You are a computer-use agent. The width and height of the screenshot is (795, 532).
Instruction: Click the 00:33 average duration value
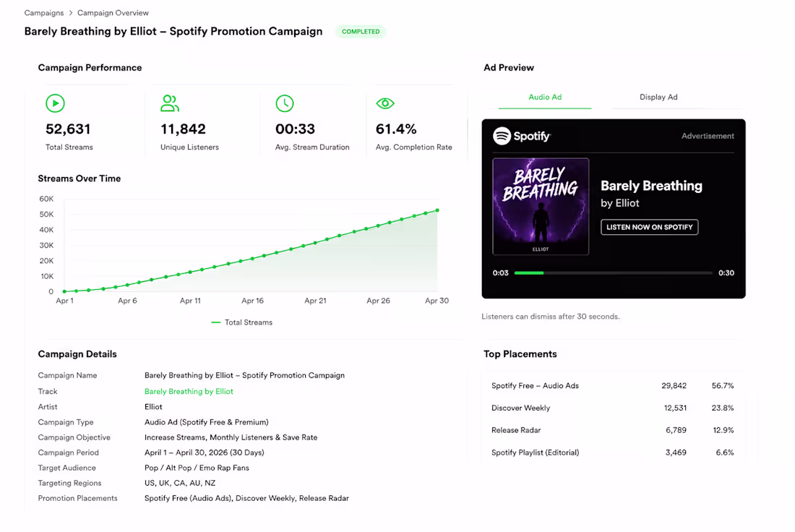(x=295, y=129)
